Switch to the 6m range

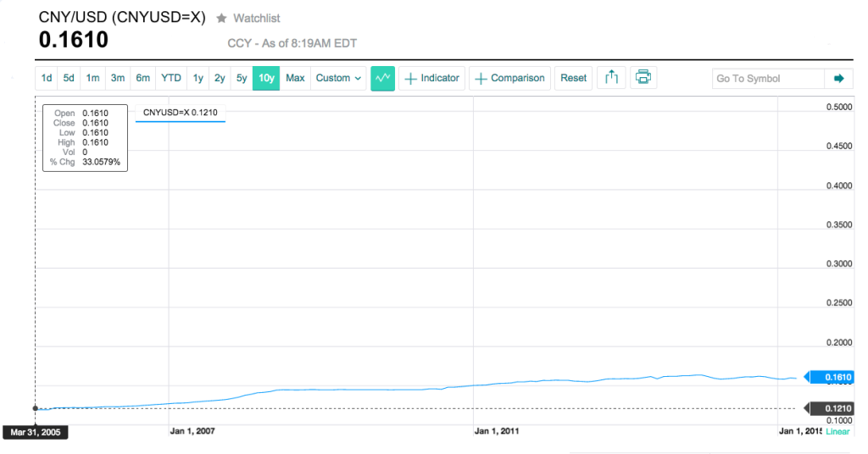[x=142, y=78]
